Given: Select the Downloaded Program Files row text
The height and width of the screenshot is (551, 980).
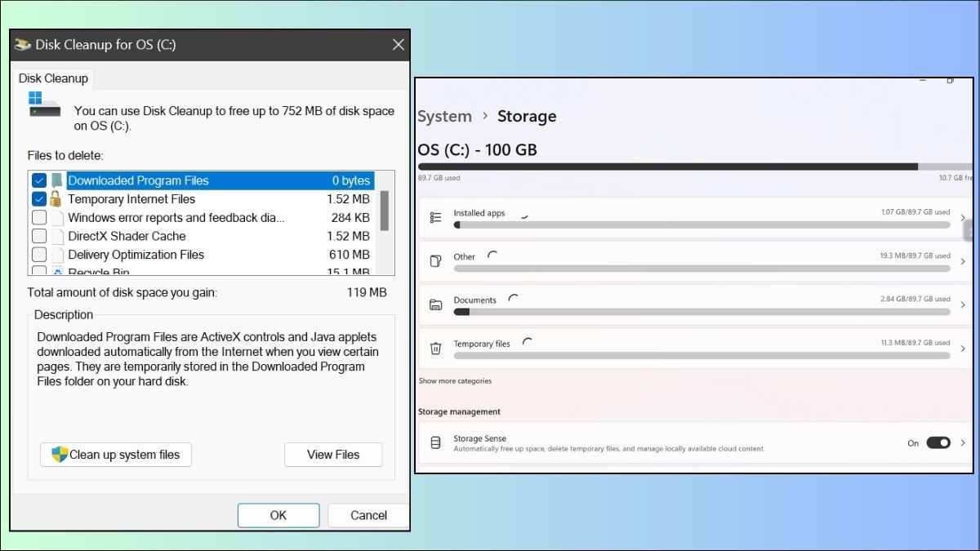Looking at the screenshot, I should coord(138,180).
